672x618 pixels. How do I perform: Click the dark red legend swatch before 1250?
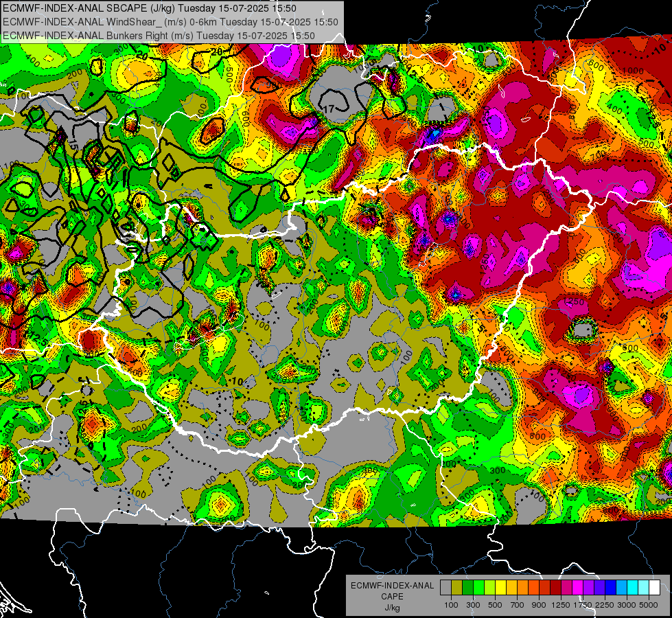click(x=555, y=588)
